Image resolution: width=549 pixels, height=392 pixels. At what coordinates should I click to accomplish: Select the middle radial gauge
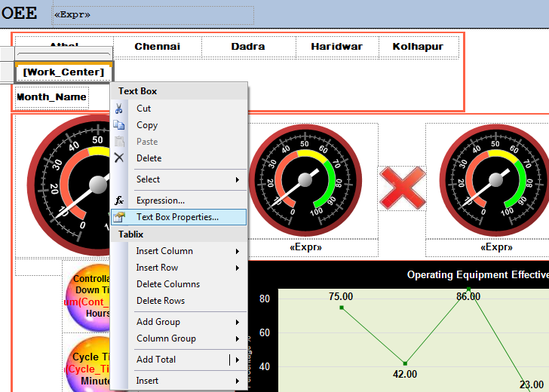[305, 181]
